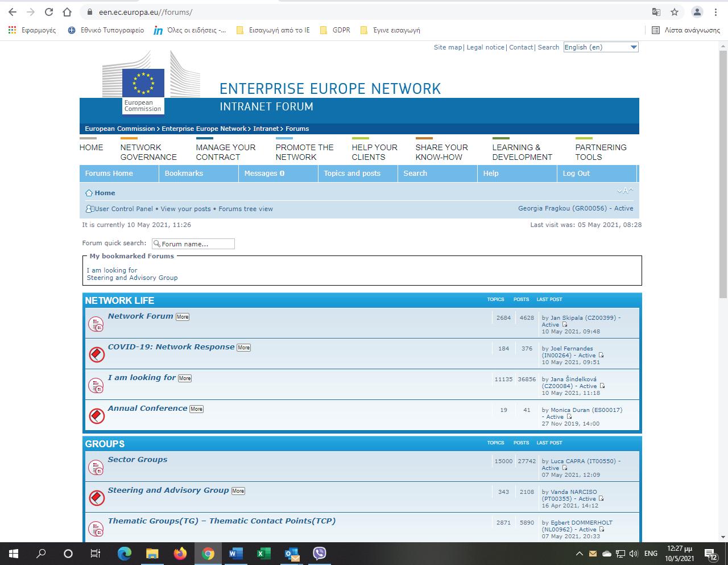Click the font size change icon
Screen dimensions: 728x565
625,191
